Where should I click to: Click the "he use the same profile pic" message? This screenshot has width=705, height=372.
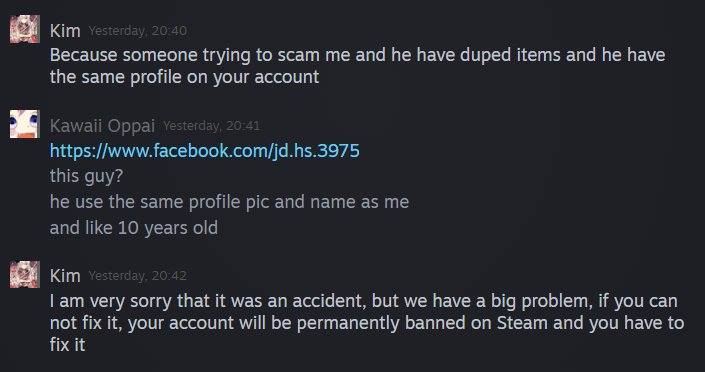pos(229,202)
